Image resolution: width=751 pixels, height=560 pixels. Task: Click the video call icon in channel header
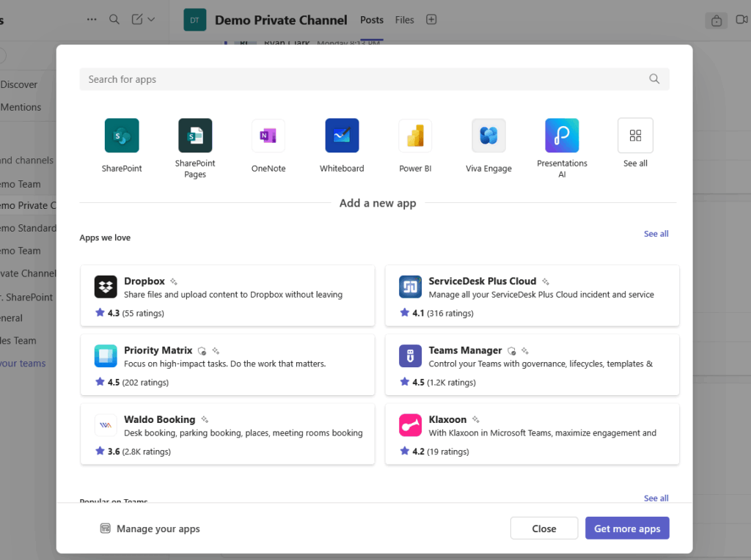742,20
